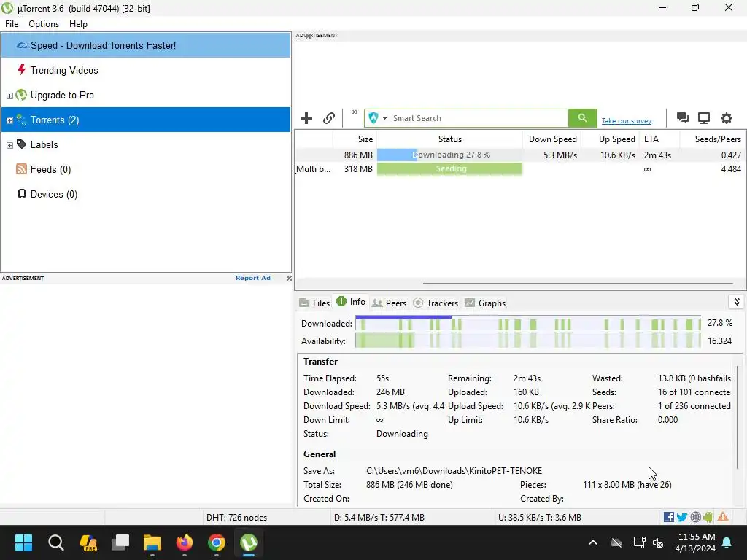The height and width of the screenshot is (560, 747).
Task: Switch to the Files tab
Action: pyautogui.click(x=314, y=303)
